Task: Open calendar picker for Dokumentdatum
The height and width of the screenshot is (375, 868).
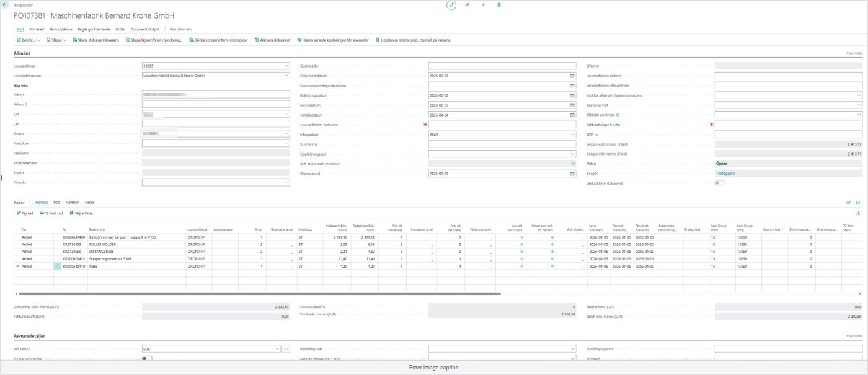Action: [x=572, y=76]
